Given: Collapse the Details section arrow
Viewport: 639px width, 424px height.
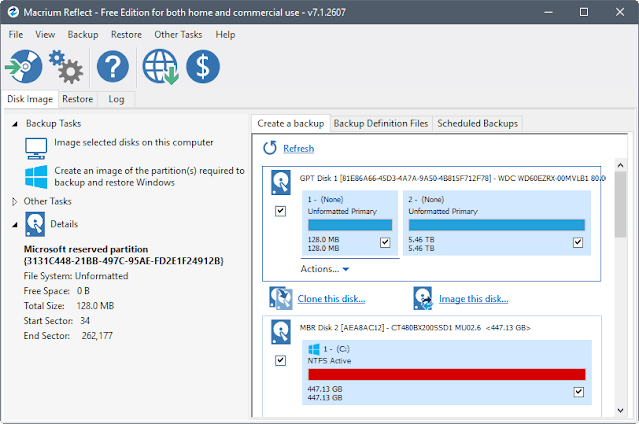Looking at the screenshot, I should pyautogui.click(x=15, y=224).
